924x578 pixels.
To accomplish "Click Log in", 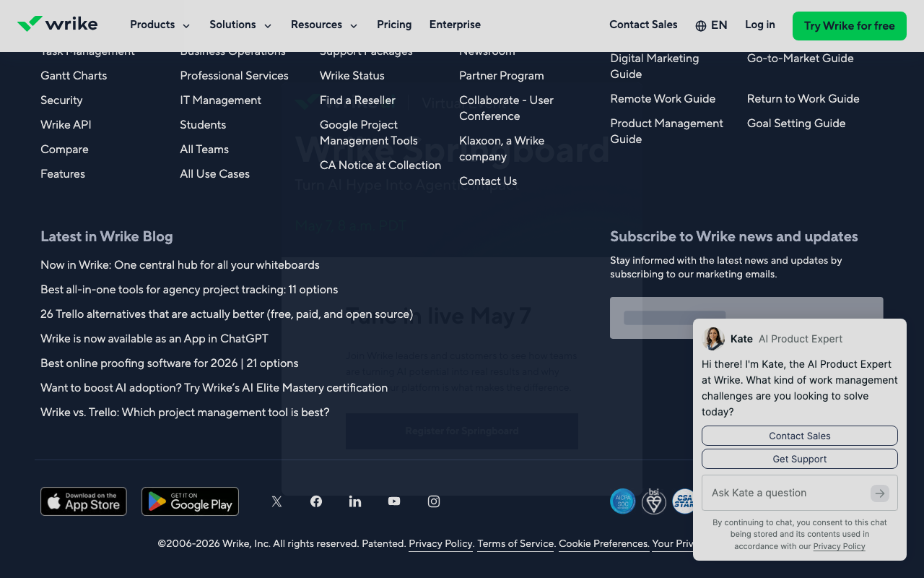I will 760,25.
